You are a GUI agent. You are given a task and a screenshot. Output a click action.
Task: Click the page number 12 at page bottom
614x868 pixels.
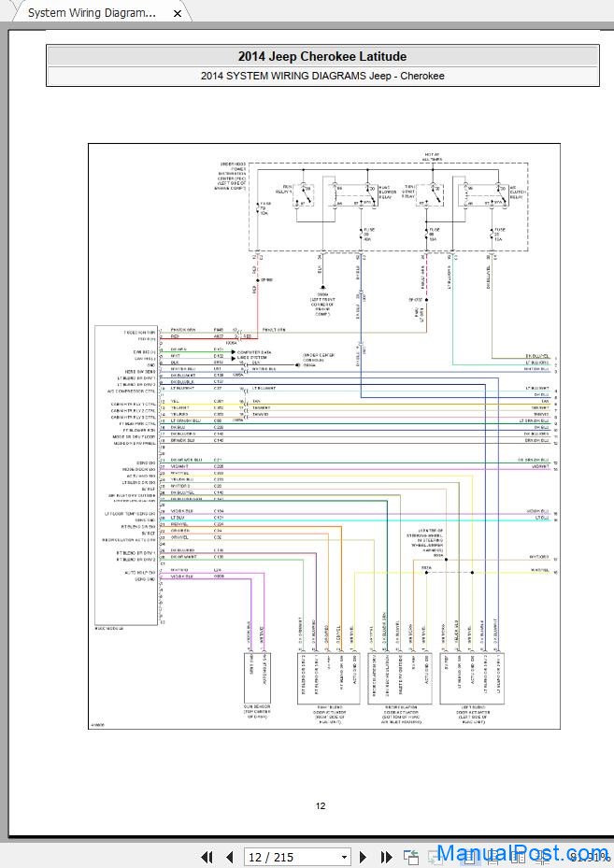coord(321,805)
